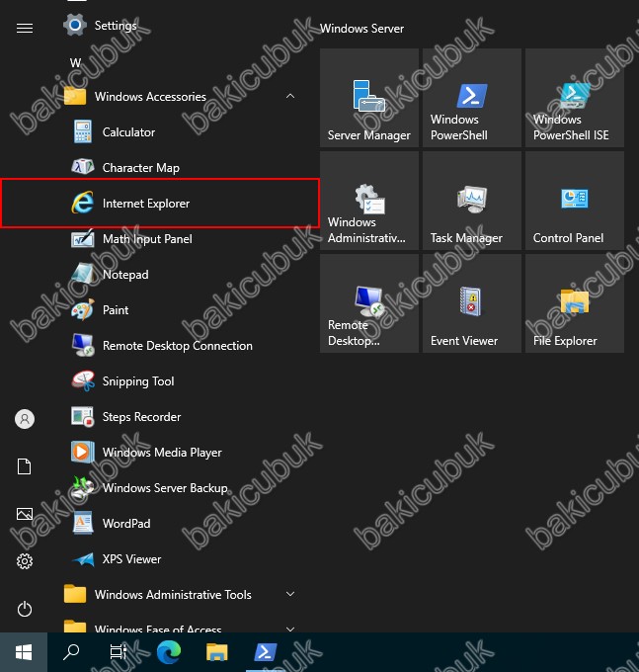Open Task View on taskbar
The image size is (639, 672).
119,652
